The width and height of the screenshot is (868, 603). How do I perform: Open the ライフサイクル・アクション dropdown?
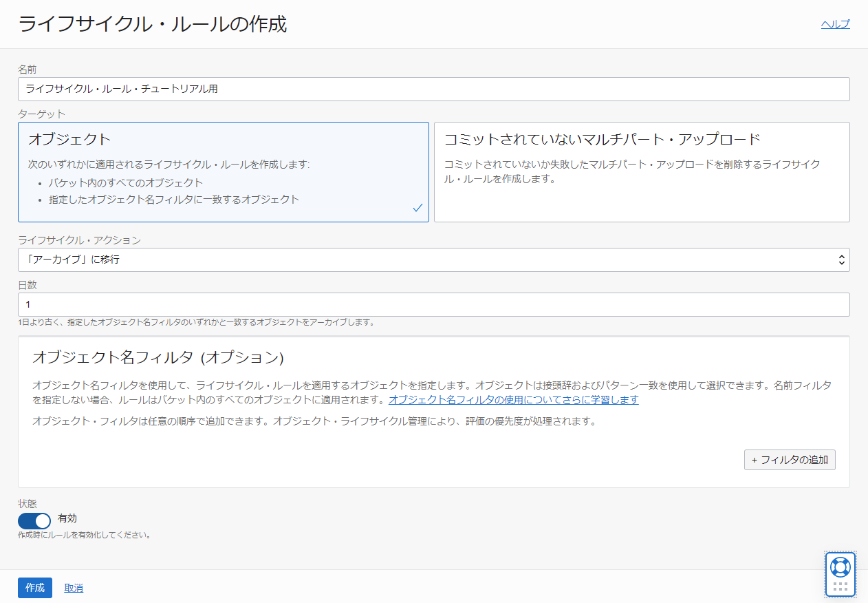click(433, 260)
